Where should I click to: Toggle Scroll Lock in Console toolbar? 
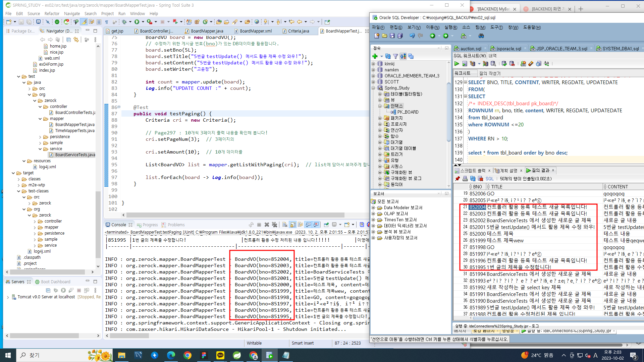[x=292, y=225]
